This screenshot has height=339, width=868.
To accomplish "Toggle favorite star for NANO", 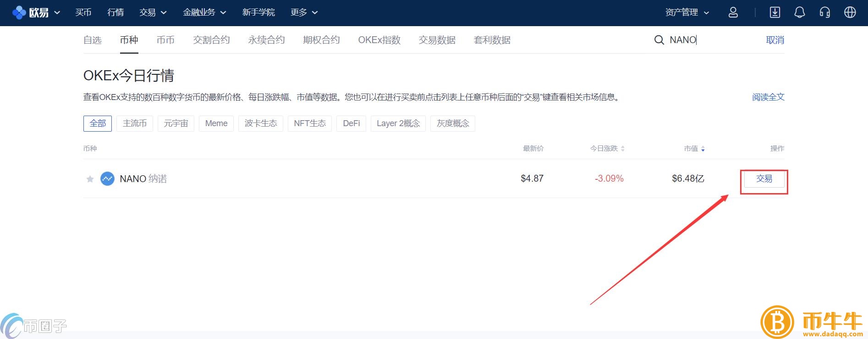I will tap(90, 179).
